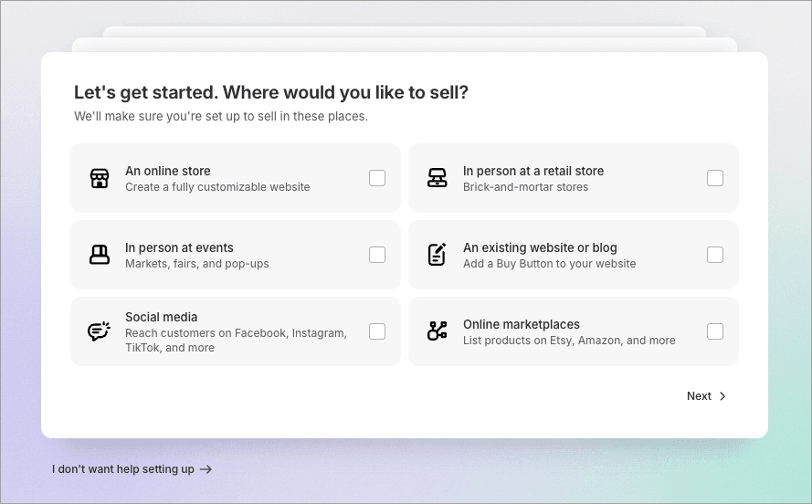
Task: Enable the Social media checkbox
Action: [x=377, y=331]
